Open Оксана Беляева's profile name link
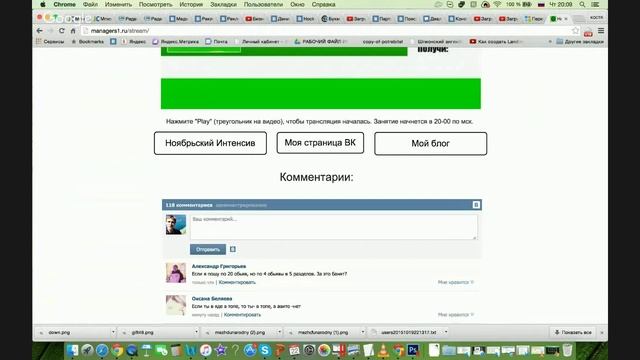 tap(212, 298)
